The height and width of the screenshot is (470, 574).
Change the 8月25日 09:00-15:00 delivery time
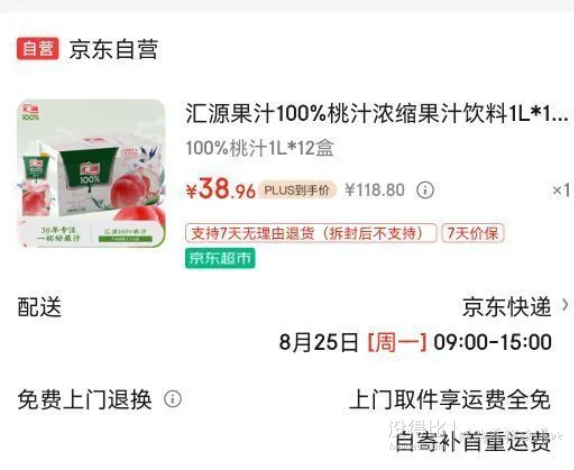(415, 342)
